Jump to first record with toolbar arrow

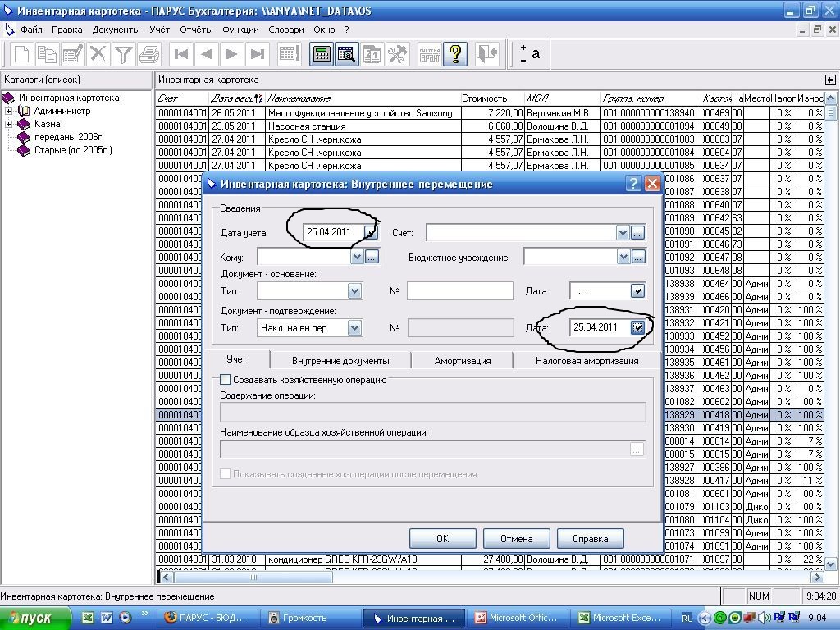coord(182,55)
